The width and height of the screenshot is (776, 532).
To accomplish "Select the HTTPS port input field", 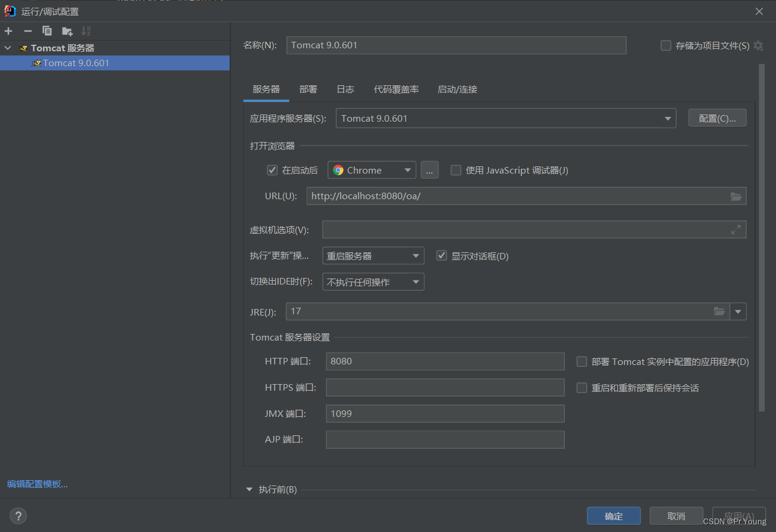I will (445, 387).
